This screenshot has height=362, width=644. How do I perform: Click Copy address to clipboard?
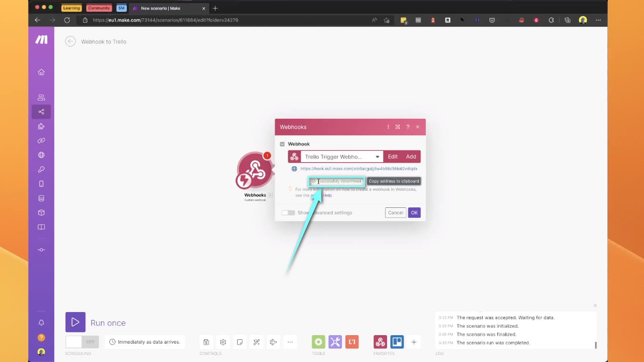(x=394, y=181)
